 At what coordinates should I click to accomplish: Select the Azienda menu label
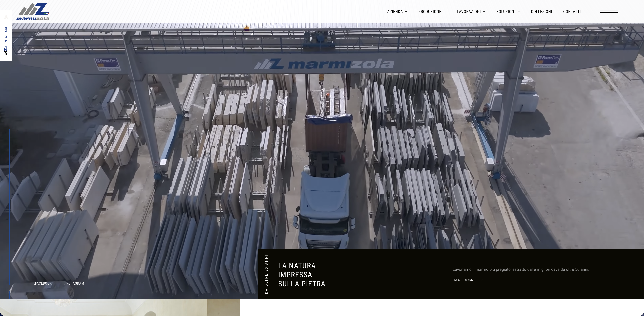(395, 11)
